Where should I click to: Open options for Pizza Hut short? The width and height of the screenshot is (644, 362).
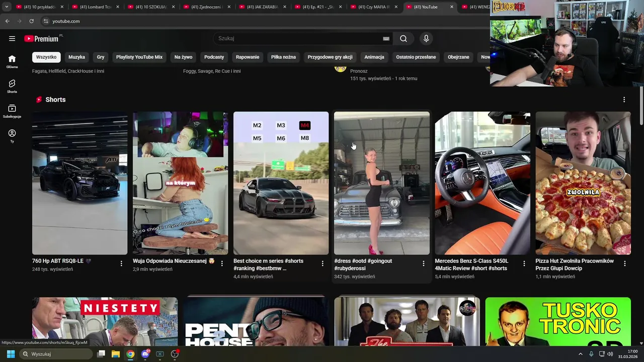point(624,263)
